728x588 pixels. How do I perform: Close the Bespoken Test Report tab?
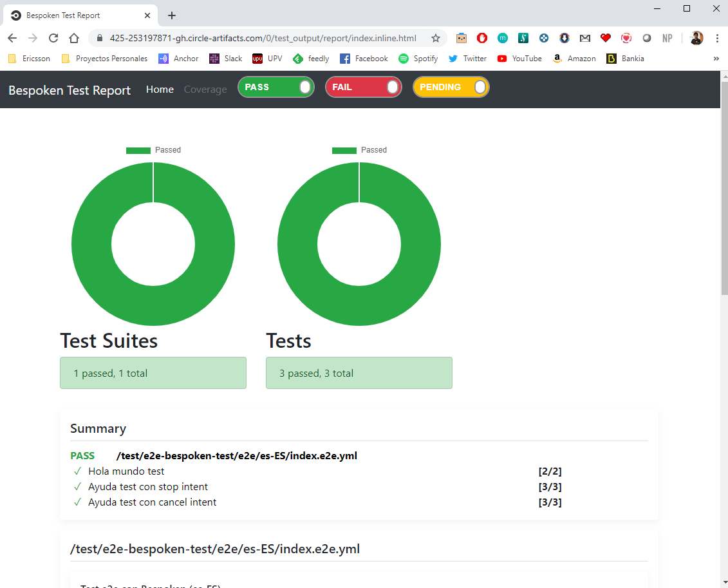(147, 15)
